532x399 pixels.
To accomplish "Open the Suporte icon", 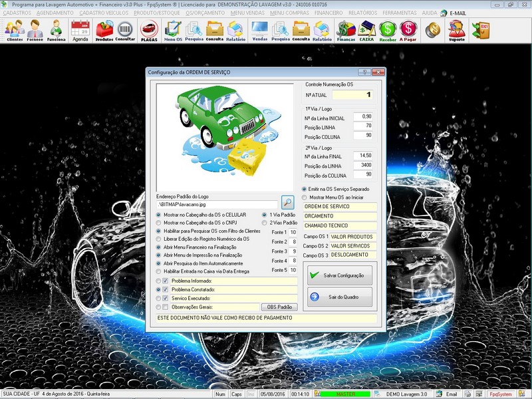I will (457, 31).
